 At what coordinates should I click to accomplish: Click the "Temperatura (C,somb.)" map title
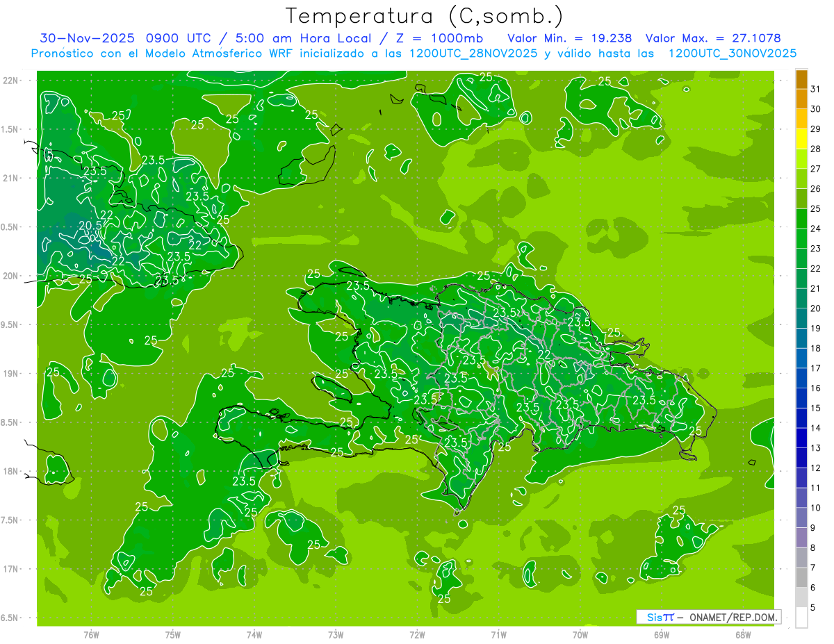tap(424, 17)
